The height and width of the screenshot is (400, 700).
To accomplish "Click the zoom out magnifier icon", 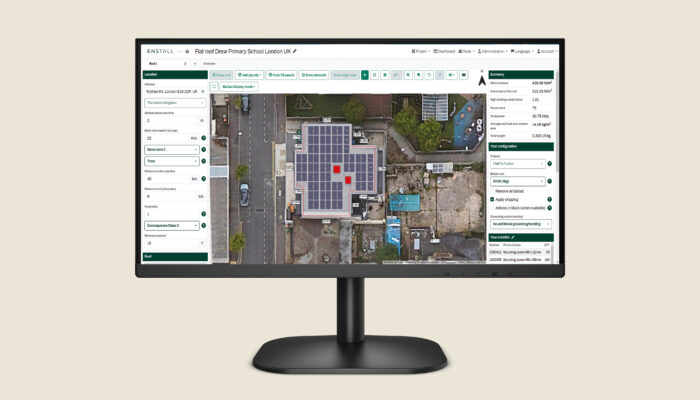I will click(420, 74).
